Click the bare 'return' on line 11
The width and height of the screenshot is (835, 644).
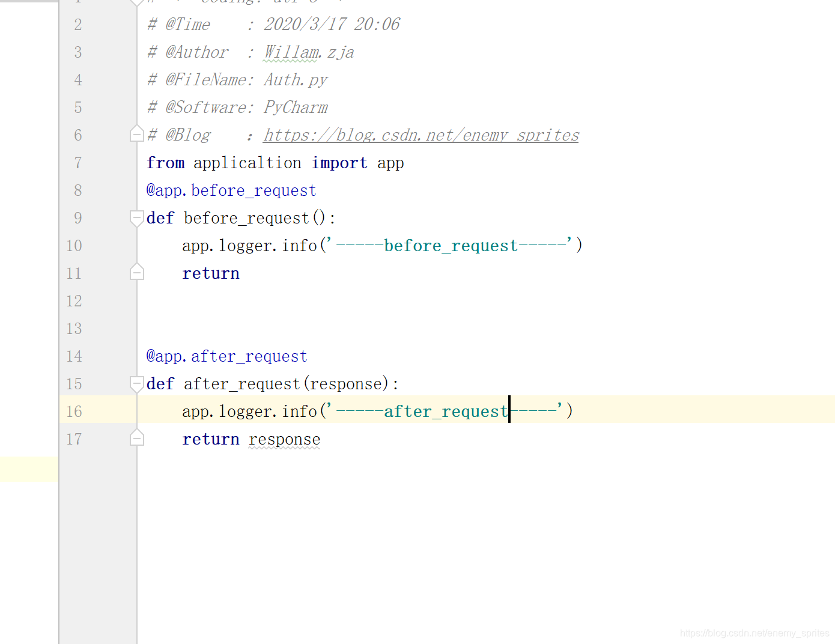[x=211, y=273]
